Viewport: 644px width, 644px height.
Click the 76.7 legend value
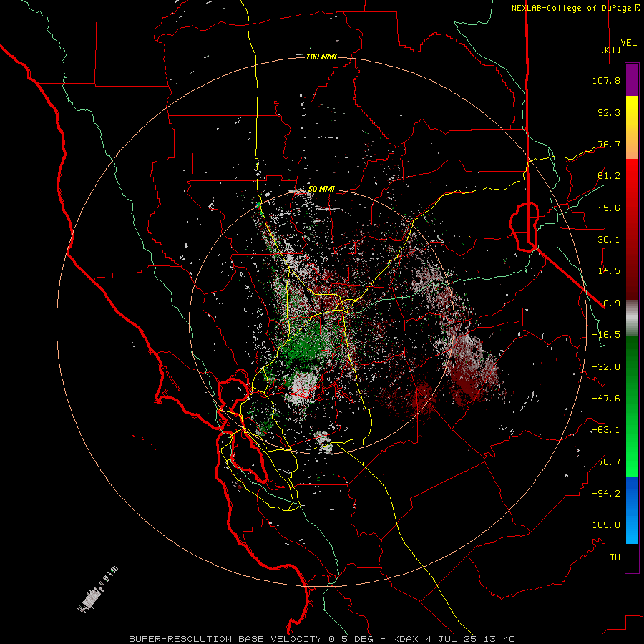(609, 144)
